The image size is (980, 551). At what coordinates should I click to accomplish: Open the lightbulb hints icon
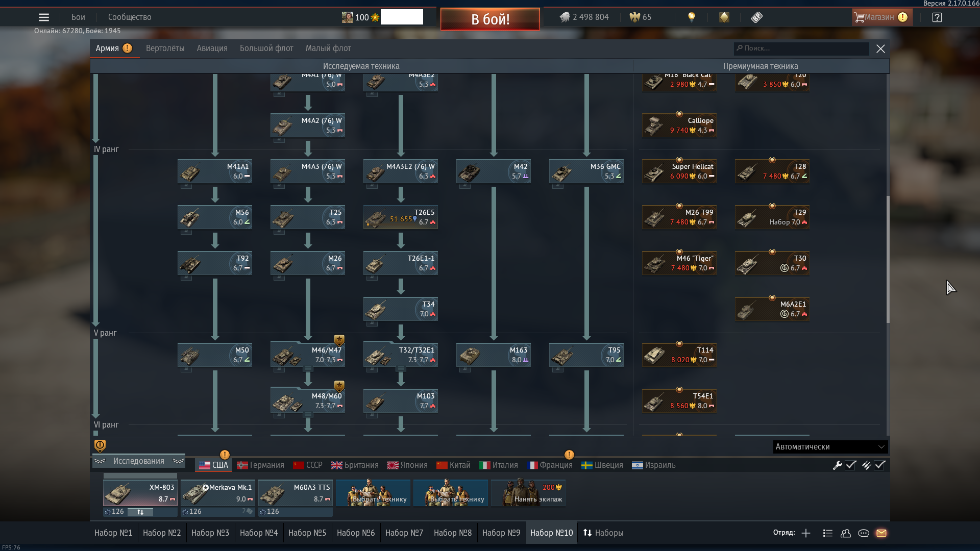(x=692, y=17)
